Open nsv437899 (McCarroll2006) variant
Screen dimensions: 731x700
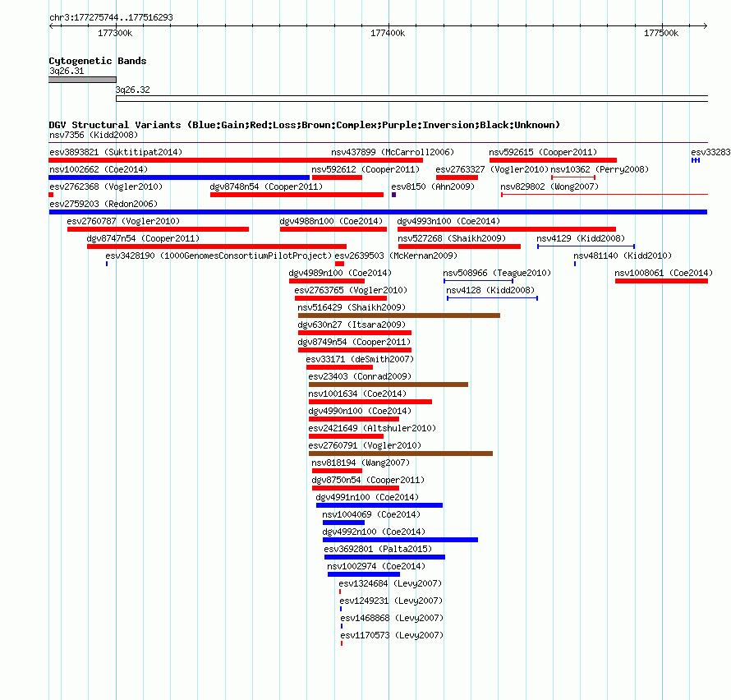click(x=393, y=152)
